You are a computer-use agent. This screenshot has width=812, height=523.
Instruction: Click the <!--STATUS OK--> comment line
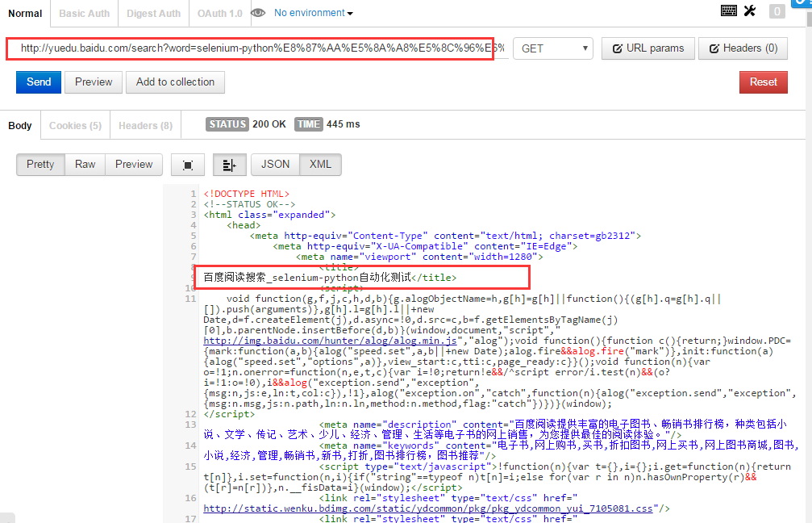coord(249,204)
